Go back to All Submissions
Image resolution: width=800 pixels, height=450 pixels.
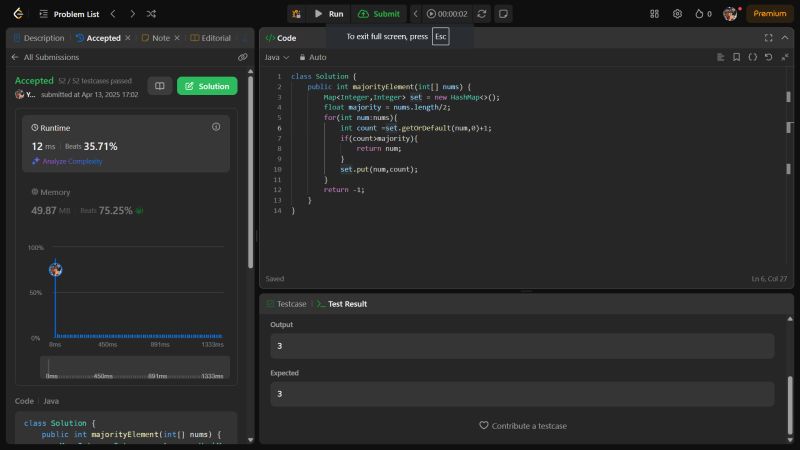coord(45,57)
